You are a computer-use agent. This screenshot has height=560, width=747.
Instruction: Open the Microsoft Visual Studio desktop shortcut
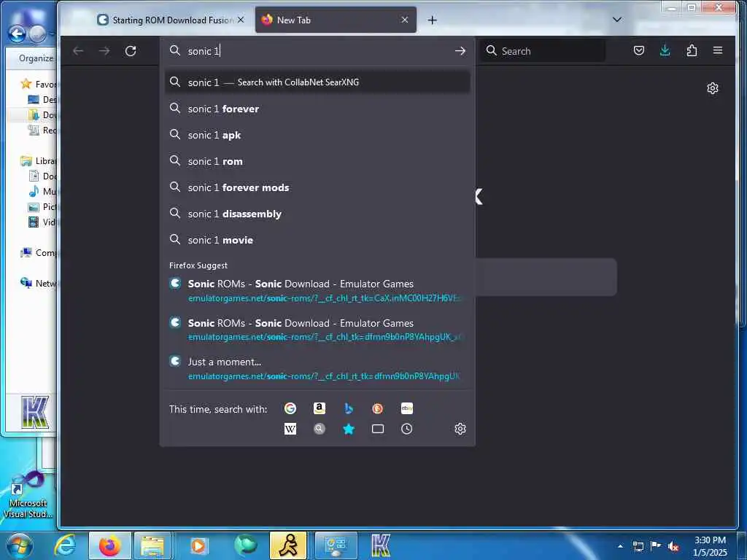(28, 495)
